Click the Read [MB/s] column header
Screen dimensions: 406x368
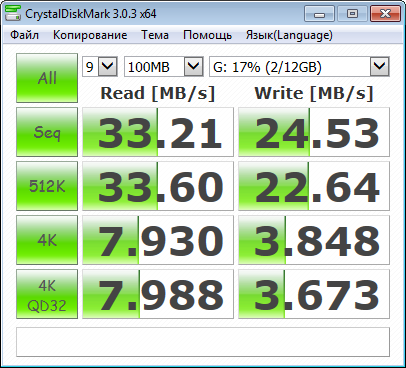tap(158, 93)
